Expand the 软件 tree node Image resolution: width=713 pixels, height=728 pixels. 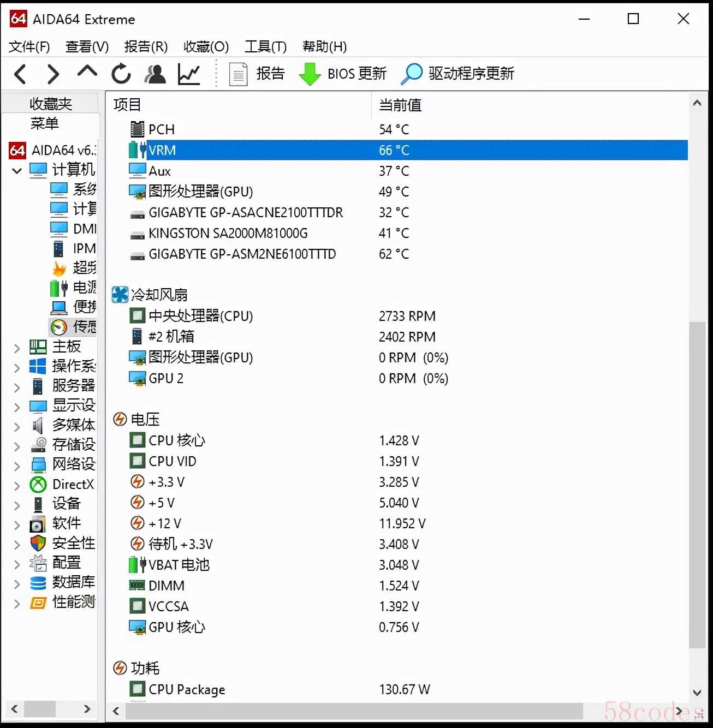(x=17, y=524)
